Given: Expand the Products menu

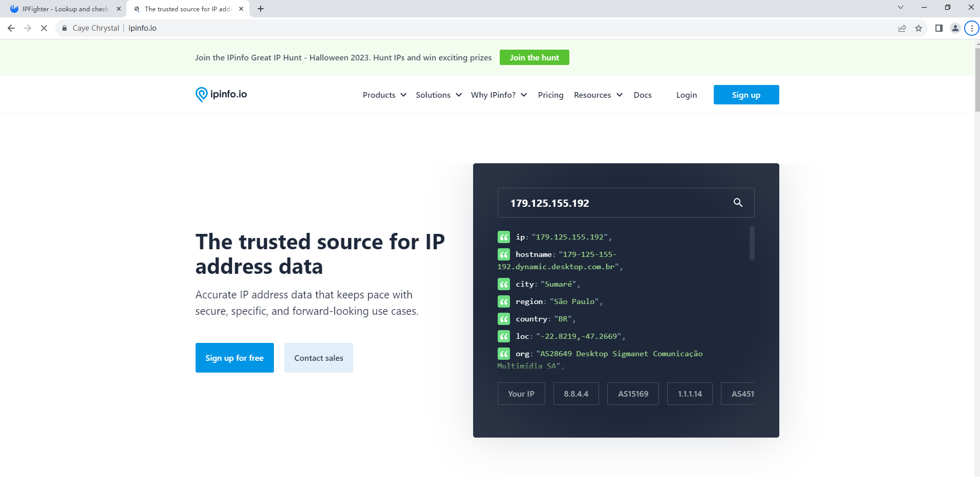Looking at the screenshot, I should 385,95.
